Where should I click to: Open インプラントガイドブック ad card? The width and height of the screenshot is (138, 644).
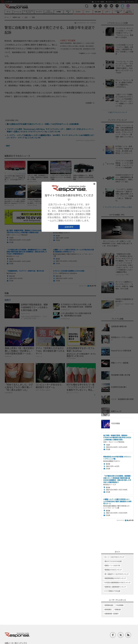click(81, 378)
